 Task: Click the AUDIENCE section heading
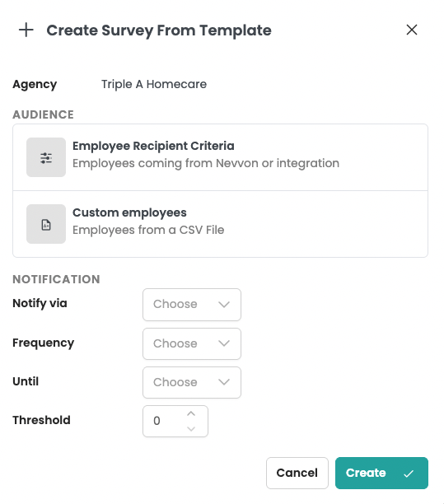point(43,114)
